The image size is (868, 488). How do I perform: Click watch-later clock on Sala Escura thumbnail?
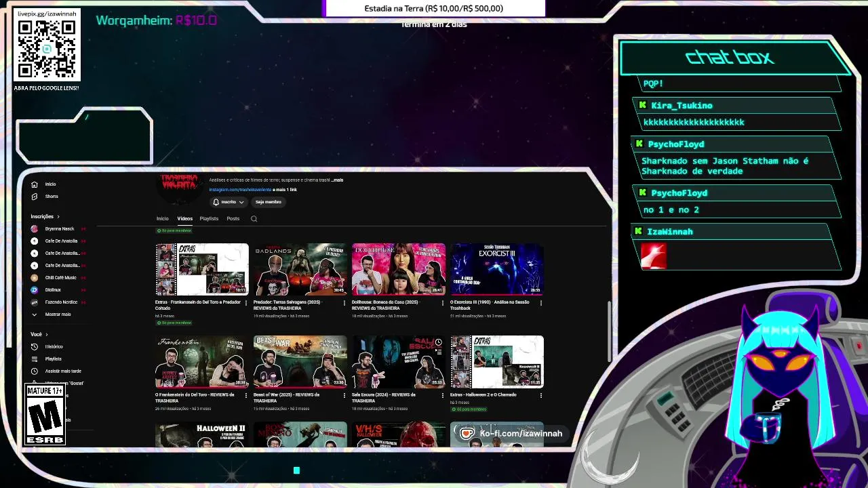point(439,342)
